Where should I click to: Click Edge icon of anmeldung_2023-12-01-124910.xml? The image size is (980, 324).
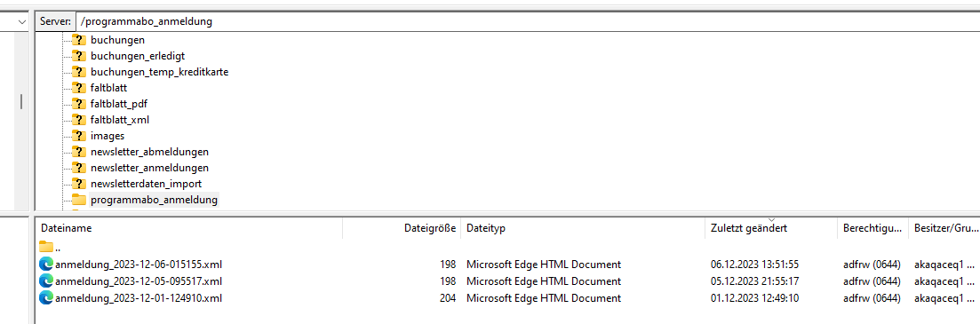(x=46, y=298)
